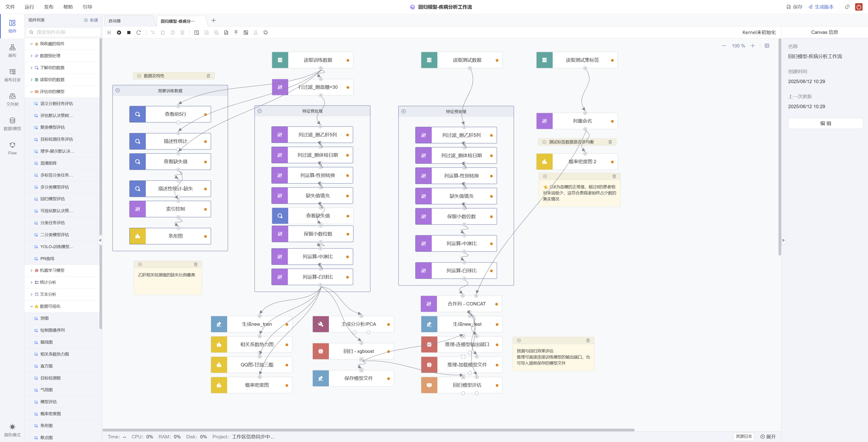Click the run workflow play icon
The image size is (868, 442).
pos(119,33)
